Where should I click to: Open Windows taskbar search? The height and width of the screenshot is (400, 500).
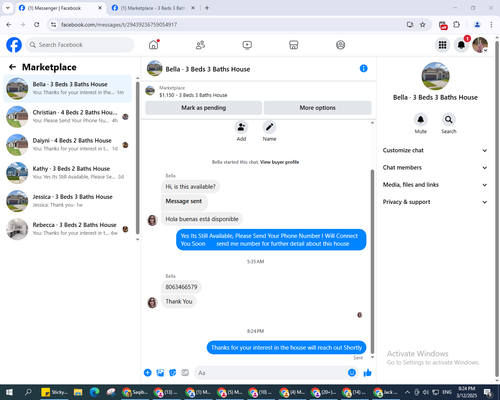pos(28,392)
